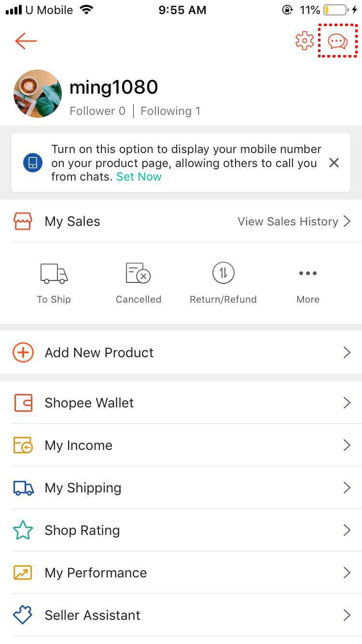Expand the My Income chevron

[347, 445]
